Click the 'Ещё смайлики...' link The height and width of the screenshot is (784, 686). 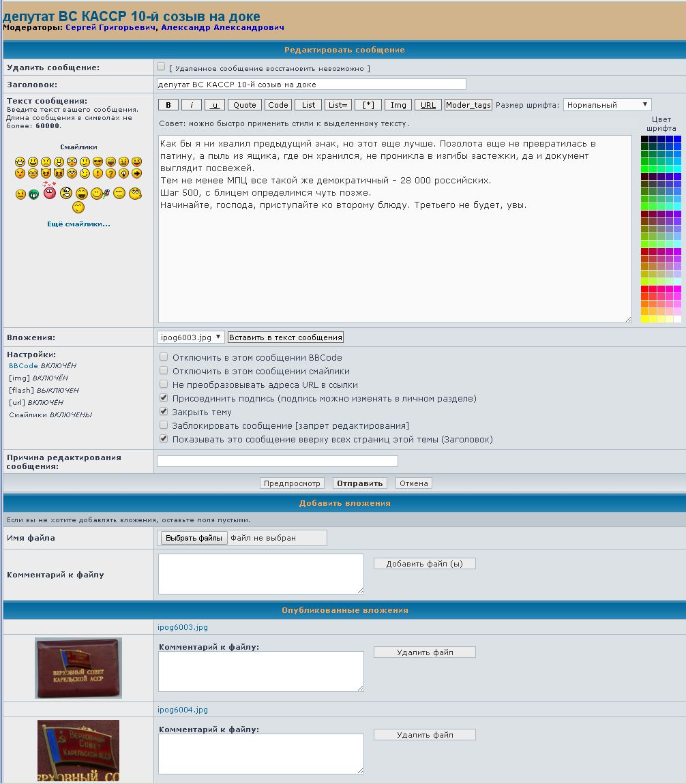point(78,224)
